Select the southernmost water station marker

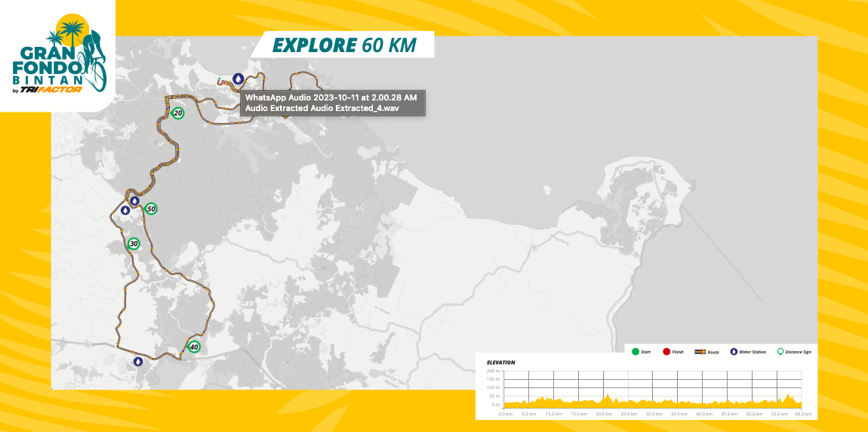pos(138,362)
